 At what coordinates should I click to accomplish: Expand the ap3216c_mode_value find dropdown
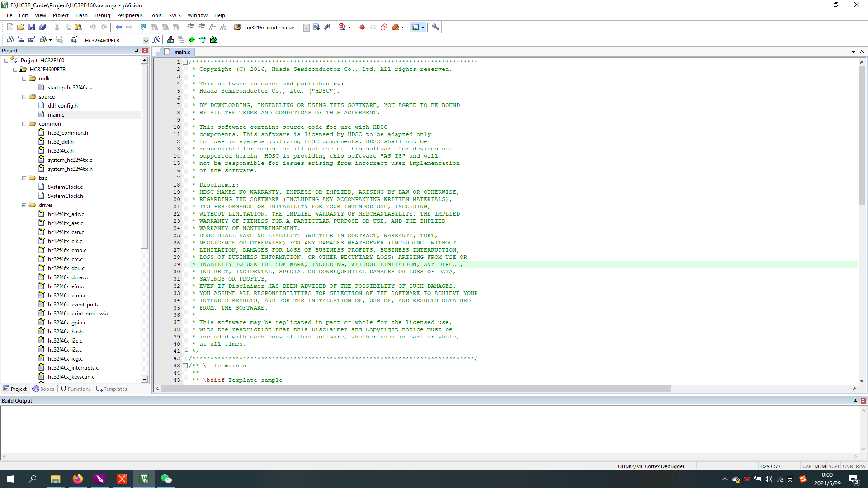(306, 28)
